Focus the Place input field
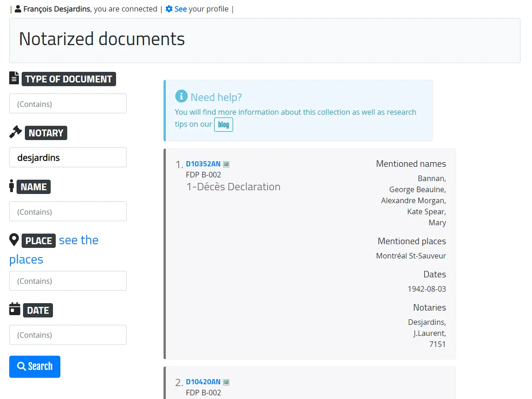Image resolution: width=532 pixels, height=399 pixels. coord(68,281)
